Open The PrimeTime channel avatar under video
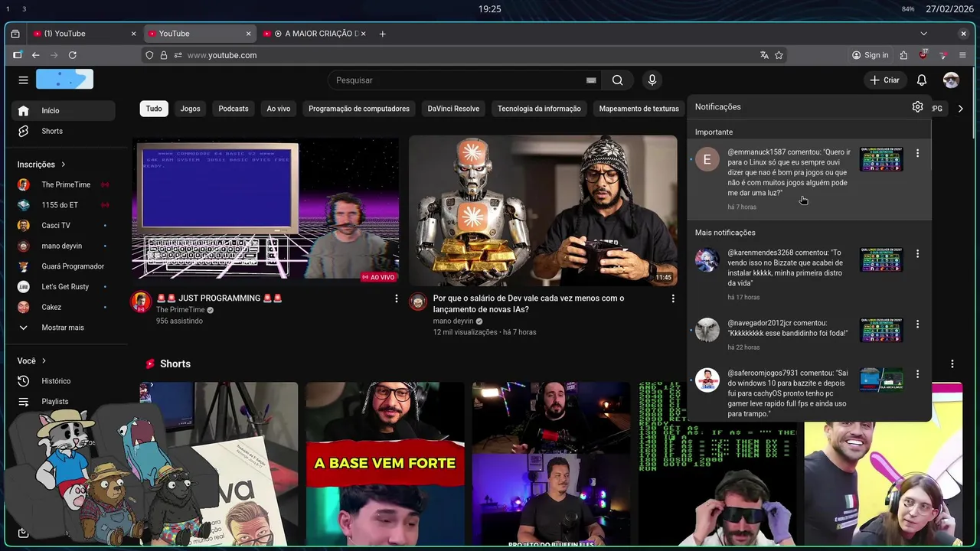Viewport: 980px width, 551px height. (140, 302)
